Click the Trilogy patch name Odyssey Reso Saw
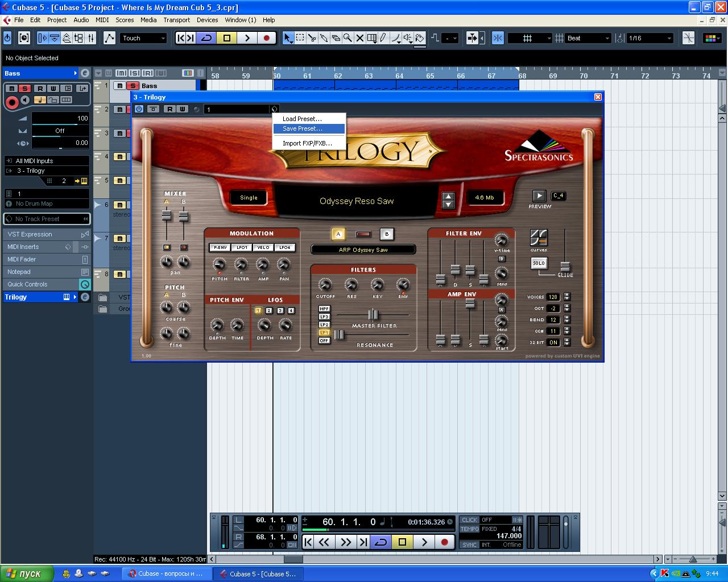This screenshot has height=582, width=728. (x=357, y=201)
